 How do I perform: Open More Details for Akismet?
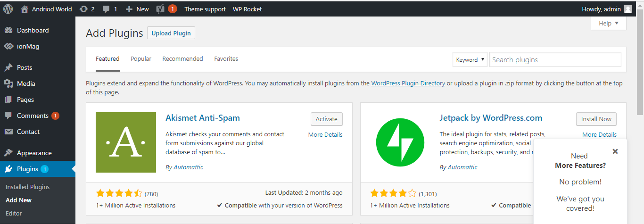coord(325,134)
